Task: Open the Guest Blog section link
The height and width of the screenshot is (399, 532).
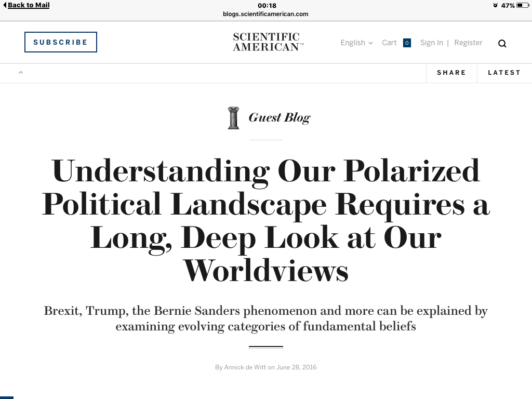Action: (279, 118)
